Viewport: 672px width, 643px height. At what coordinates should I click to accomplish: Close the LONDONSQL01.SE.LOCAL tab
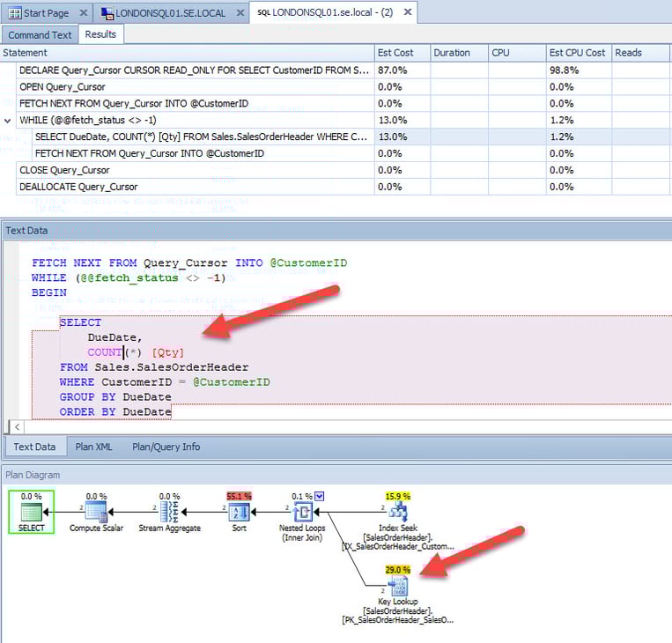pyautogui.click(x=240, y=13)
